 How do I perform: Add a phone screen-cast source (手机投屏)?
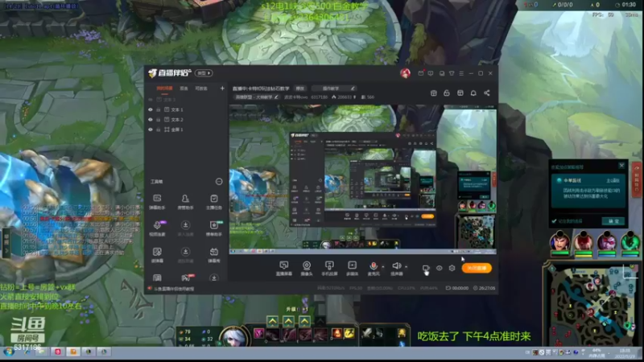tap(329, 268)
